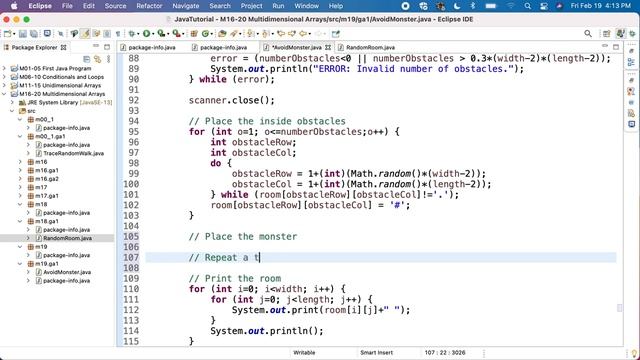Open the Run button dropdown arrow
The width and height of the screenshot is (640, 360).
tap(152, 34)
